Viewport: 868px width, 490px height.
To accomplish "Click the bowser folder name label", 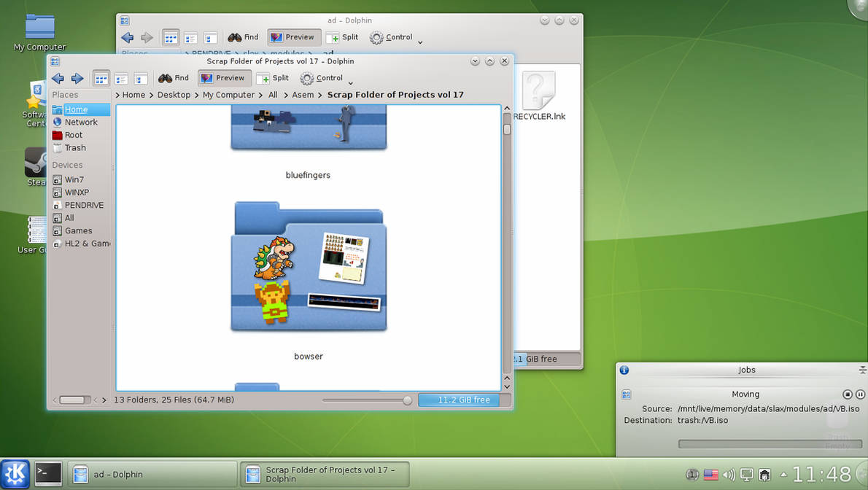I will click(x=309, y=357).
